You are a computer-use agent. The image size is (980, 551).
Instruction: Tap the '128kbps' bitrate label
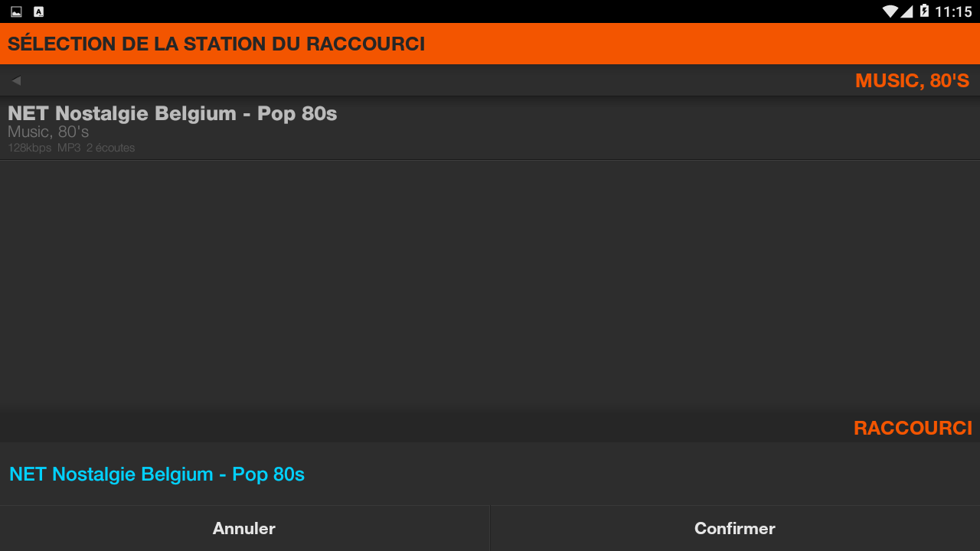[29, 148]
